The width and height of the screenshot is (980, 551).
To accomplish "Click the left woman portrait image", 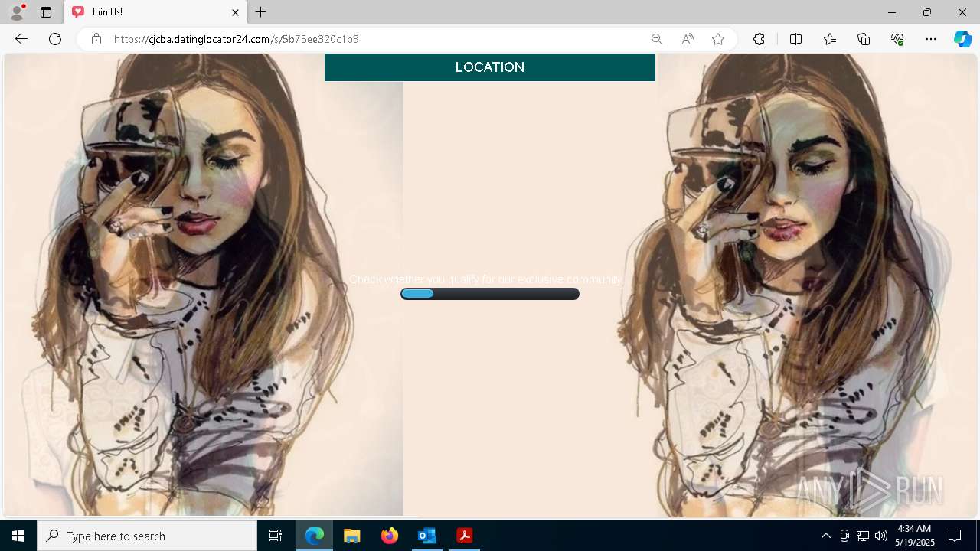I will click(x=204, y=285).
